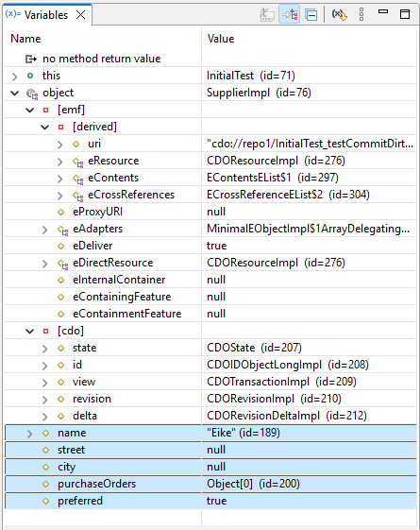Select the eProxyURI variable row
Screen dimensions: 420x530
[210, 212]
